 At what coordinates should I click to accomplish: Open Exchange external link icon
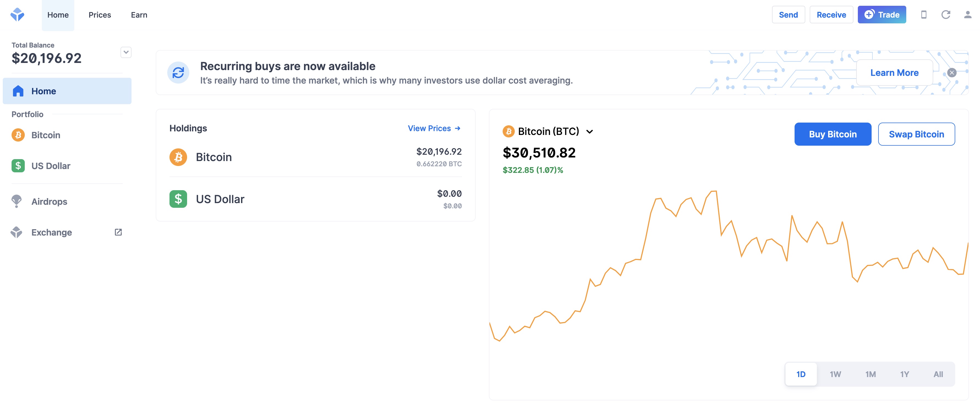pyautogui.click(x=118, y=232)
